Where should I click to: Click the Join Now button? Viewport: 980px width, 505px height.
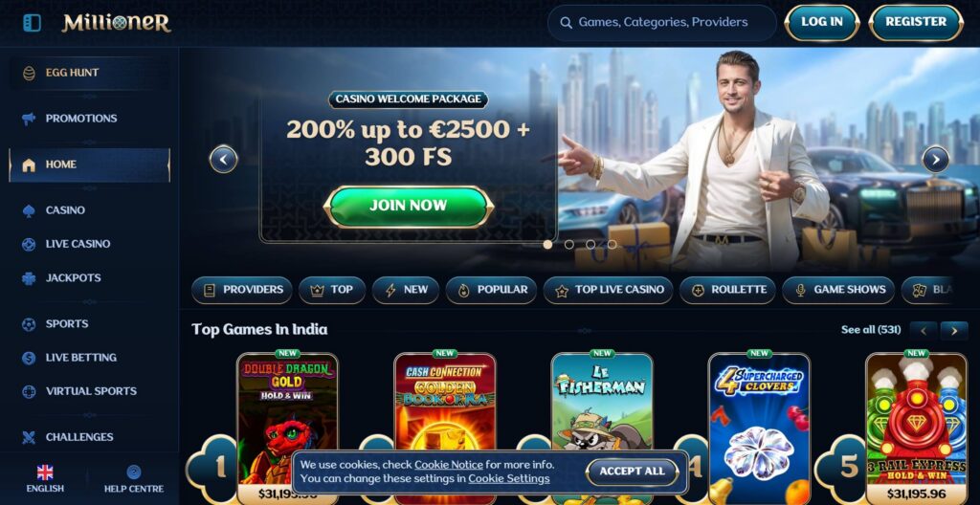tap(408, 207)
